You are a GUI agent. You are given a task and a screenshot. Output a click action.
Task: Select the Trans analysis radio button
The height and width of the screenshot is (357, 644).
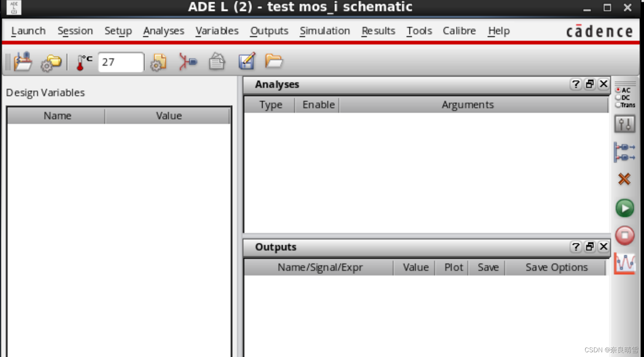[618, 105]
